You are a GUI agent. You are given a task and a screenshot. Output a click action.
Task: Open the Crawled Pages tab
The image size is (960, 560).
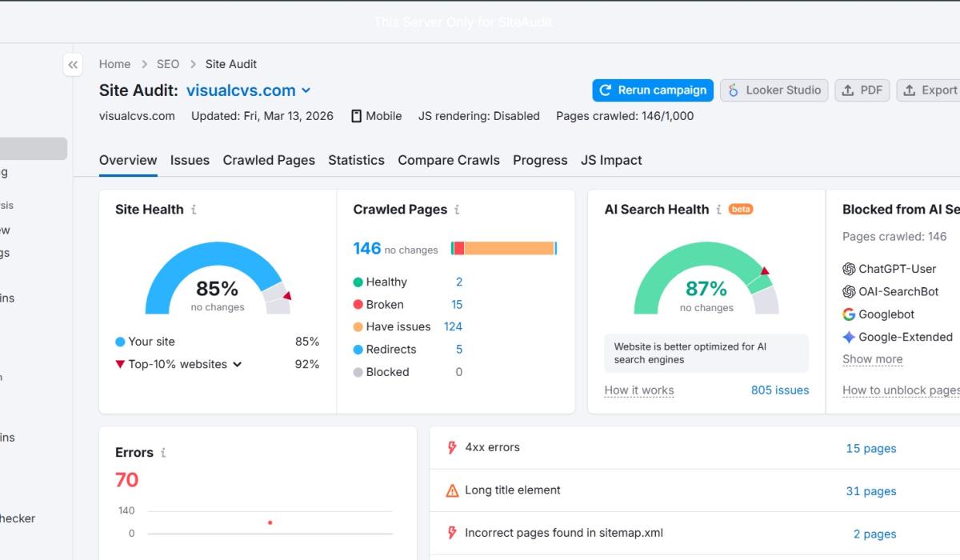(269, 160)
